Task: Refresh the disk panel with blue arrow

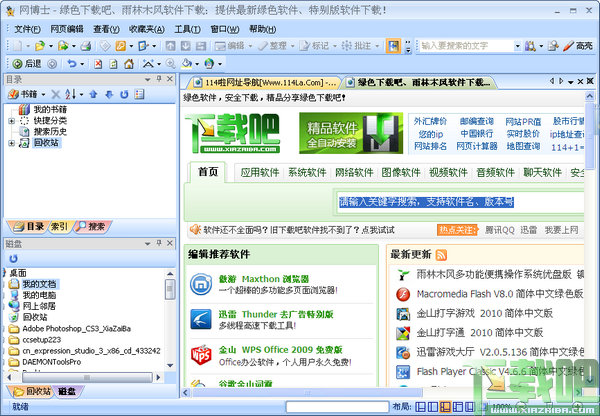Action: (13, 259)
